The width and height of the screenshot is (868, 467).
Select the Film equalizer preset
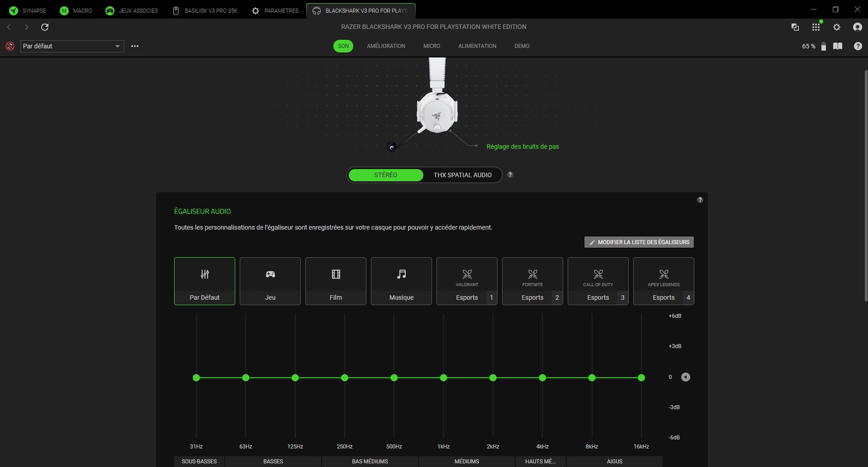[336, 281]
